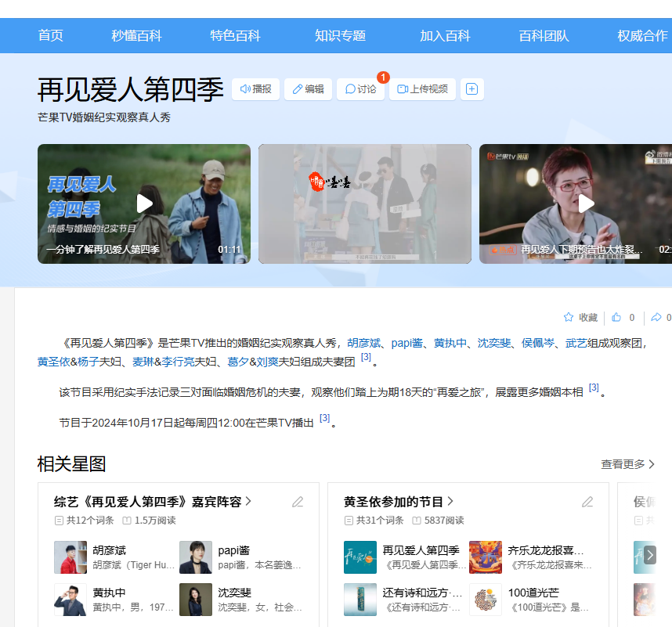Open the 胡彦斌 entry thumbnail

(70, 557)
